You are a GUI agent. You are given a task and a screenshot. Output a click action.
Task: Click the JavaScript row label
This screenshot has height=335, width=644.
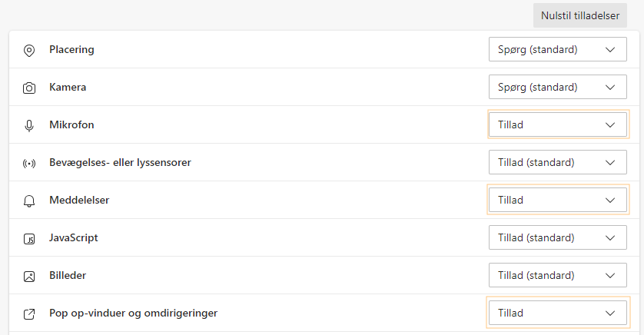click(x=74, y=237)
